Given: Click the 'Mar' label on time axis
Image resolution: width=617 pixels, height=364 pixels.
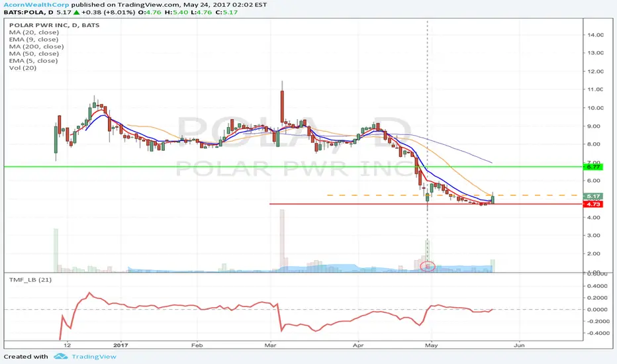Looking at the screenshot, I should 270,345.
